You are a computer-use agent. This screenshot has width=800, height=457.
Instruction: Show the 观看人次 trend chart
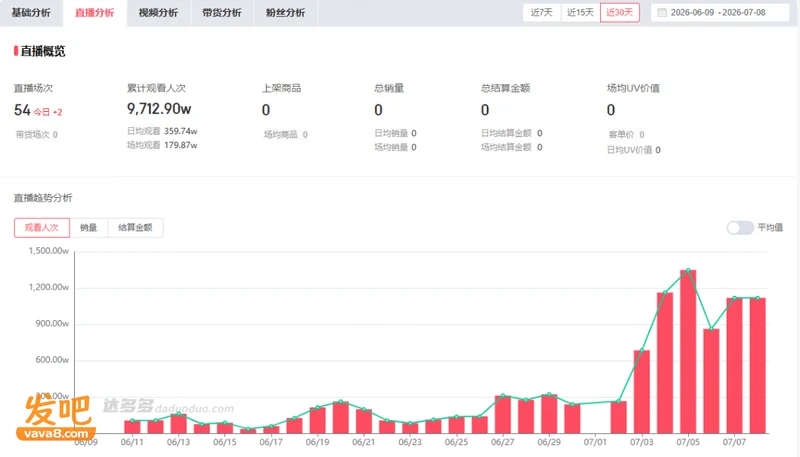click(42, 227)
